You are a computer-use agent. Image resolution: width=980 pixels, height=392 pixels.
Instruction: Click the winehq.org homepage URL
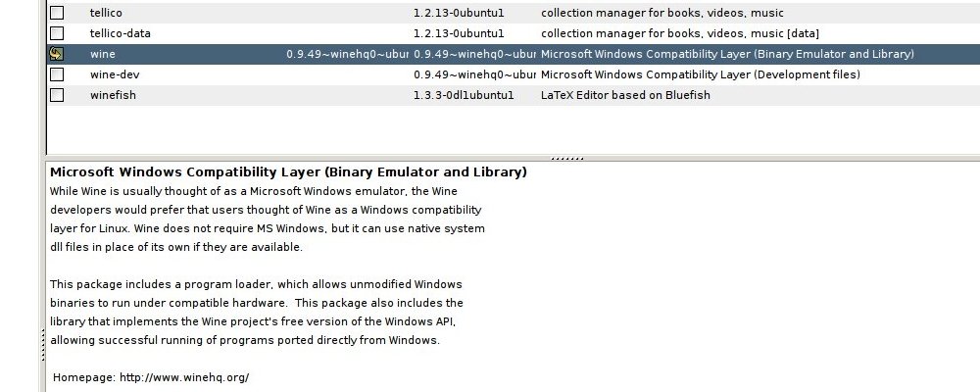(x=184, y=377)
